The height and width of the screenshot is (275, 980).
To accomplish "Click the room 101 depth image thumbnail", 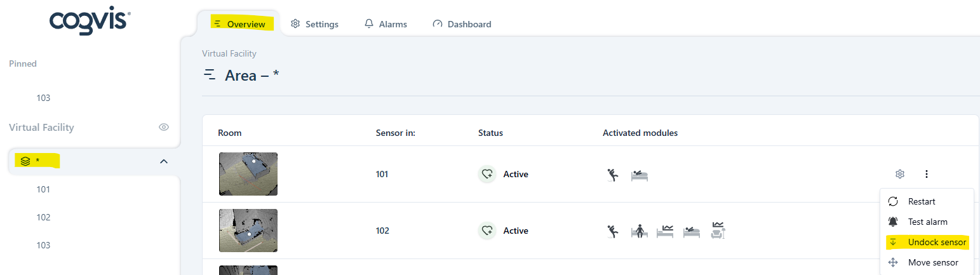I will (248, 174).
